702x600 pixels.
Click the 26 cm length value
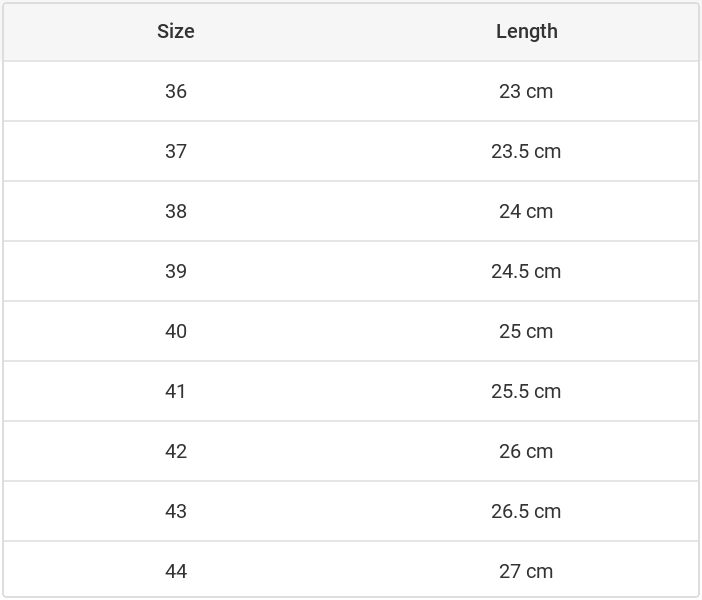(x=526, y=451)
